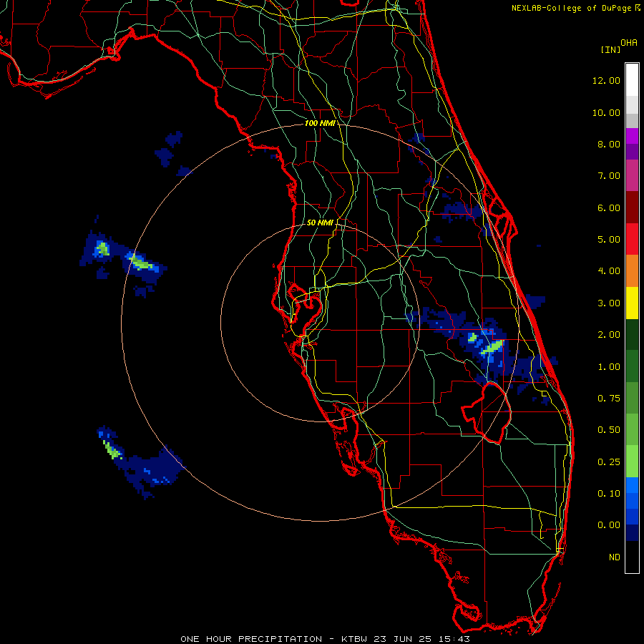Click the 15:43 timestamp in the caption
Screen dimensions: 644x644
(x=456, y=639)
